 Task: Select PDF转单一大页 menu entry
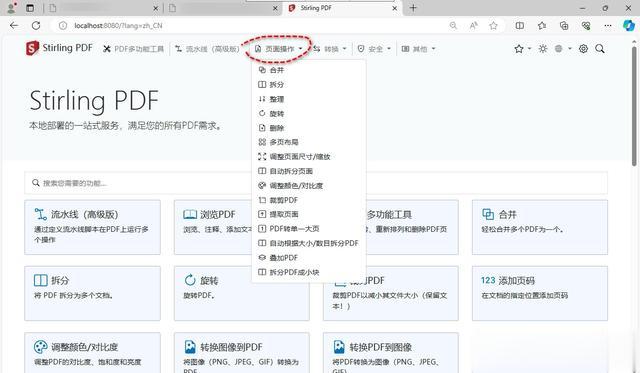pyautogui.click(x=289, y=229)
